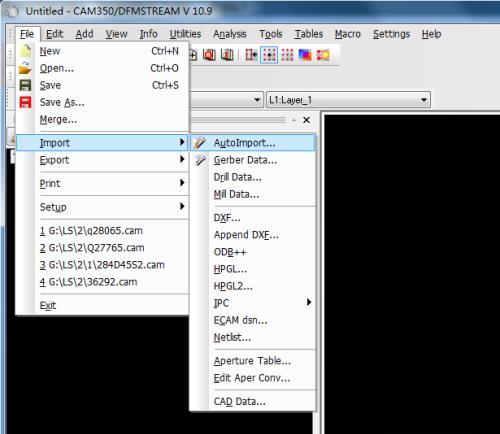
Task: Open the Tools menu
Action: (x=271, y=34)
